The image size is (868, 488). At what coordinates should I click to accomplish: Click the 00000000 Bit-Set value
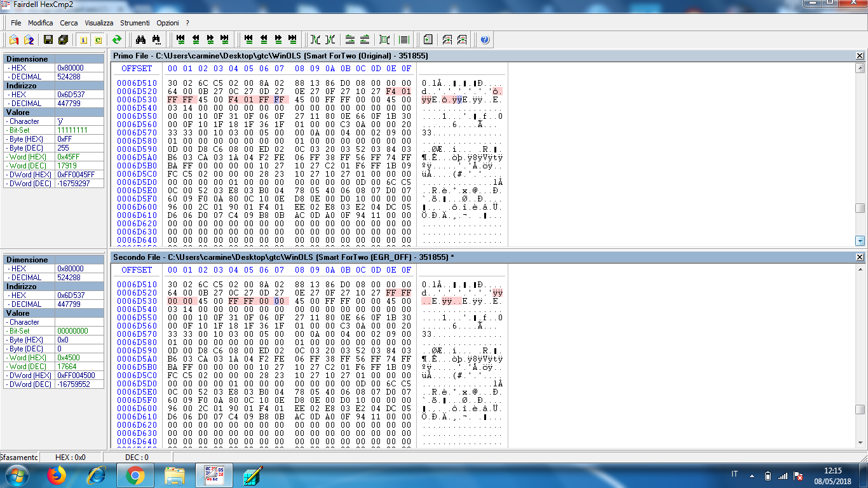(x=79, y=331)
